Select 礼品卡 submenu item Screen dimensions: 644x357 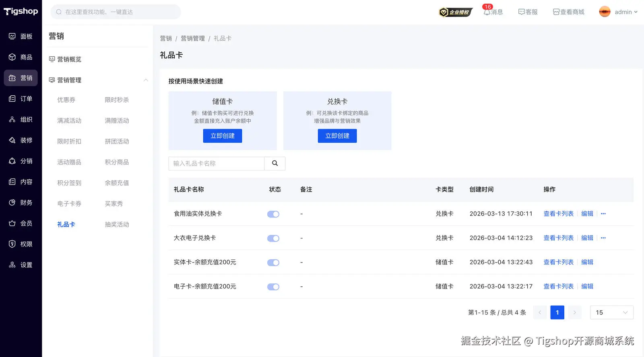click(66, 224)
